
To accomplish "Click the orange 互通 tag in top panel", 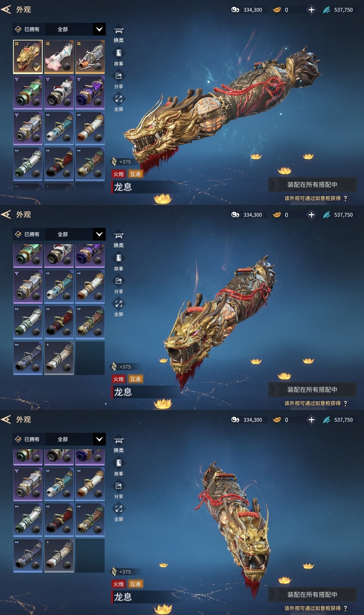I will (135, 174).
